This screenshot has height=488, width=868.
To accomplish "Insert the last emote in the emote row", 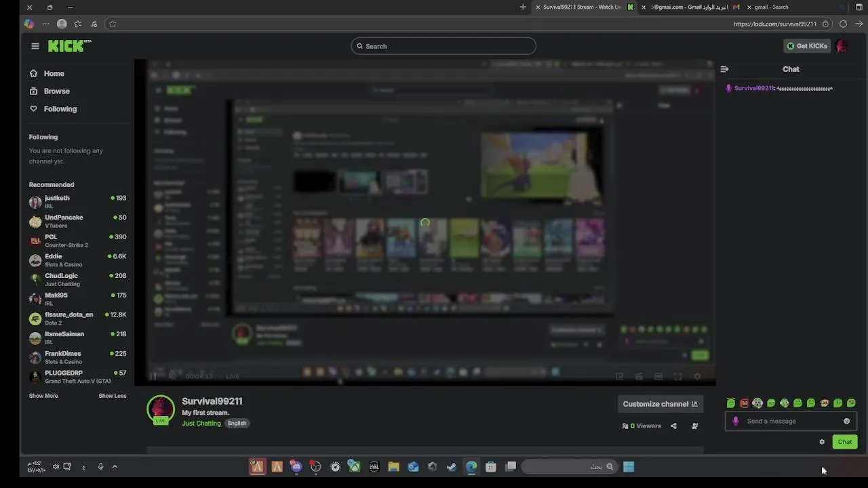I will click(851, 403).
